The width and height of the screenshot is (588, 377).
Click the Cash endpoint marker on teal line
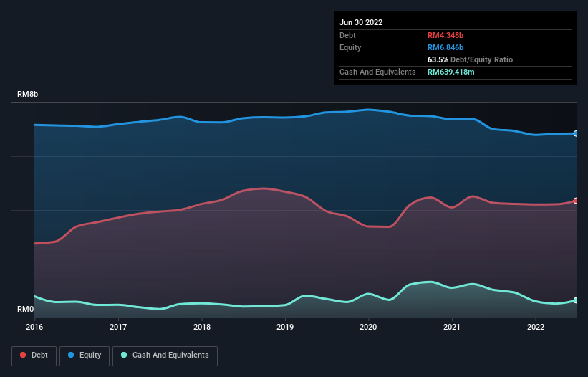point(576,300)
